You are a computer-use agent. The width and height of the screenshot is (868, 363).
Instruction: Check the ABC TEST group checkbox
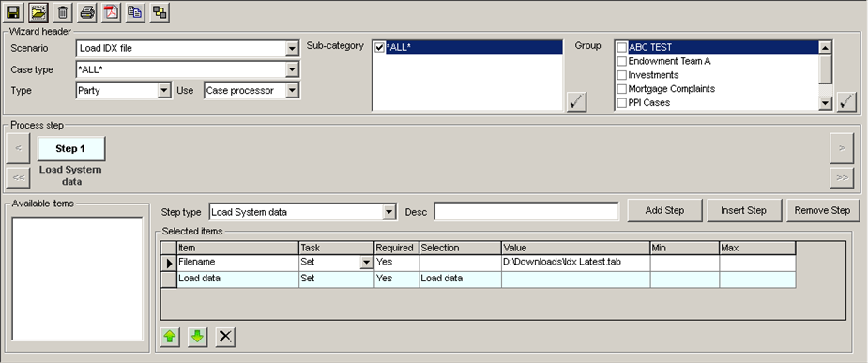click(621, 47)
